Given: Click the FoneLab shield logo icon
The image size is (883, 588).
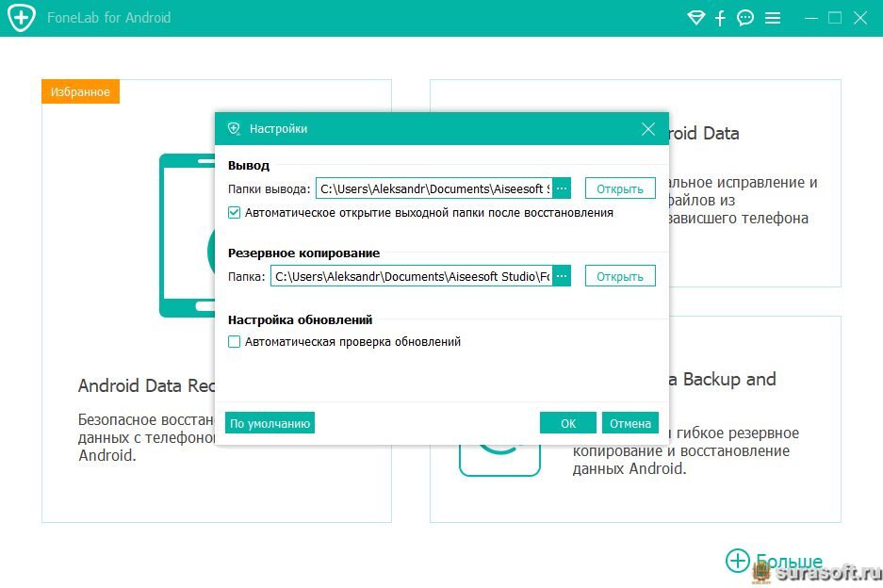Looking at the screenshot, I should (22, 18).
